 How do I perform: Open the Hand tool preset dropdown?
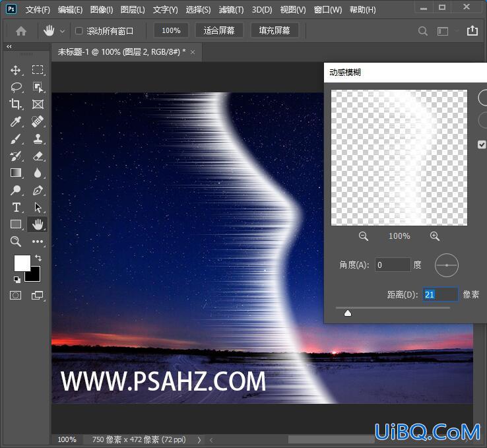(63, 31)
